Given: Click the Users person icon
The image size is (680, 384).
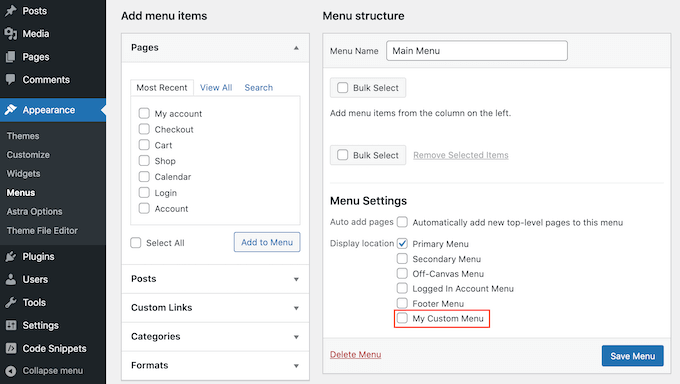Looking at the screenshot, I should pos(11,279).
